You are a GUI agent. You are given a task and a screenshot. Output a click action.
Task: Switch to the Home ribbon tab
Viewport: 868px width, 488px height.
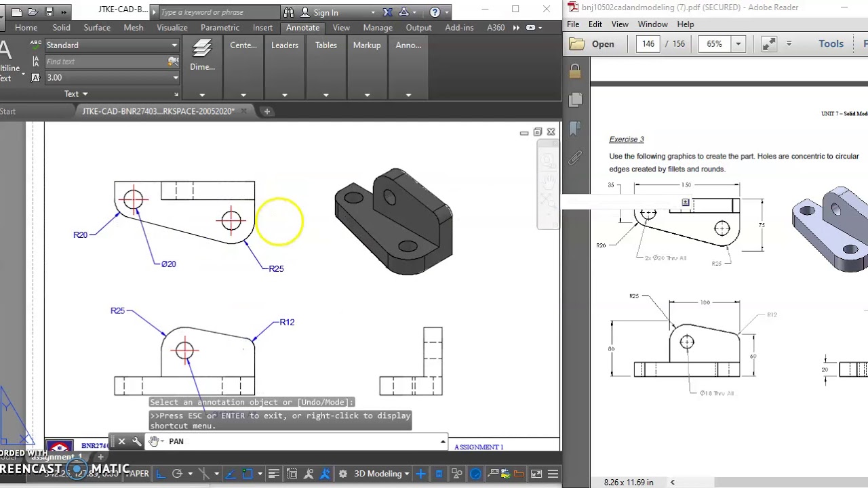pos(26,28)
